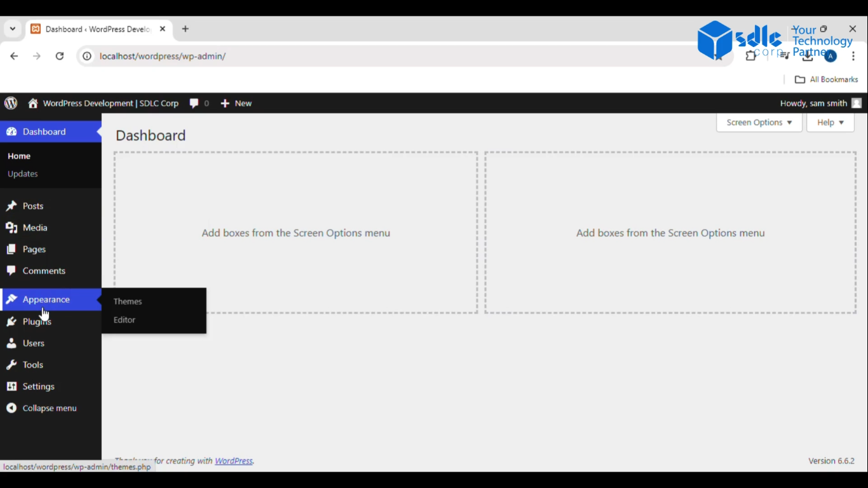Open Users from the sidebar
868x488 pixels.
[x=51, y=343]
